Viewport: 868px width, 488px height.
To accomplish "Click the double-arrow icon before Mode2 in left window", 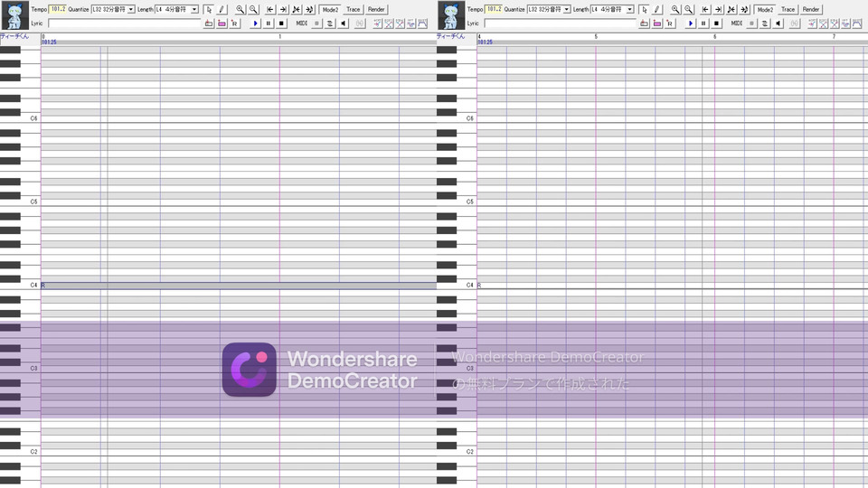I will click(309, 9).
